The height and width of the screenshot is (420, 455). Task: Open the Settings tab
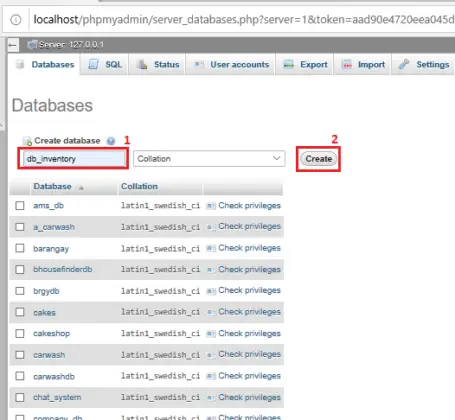pos(424,64)
